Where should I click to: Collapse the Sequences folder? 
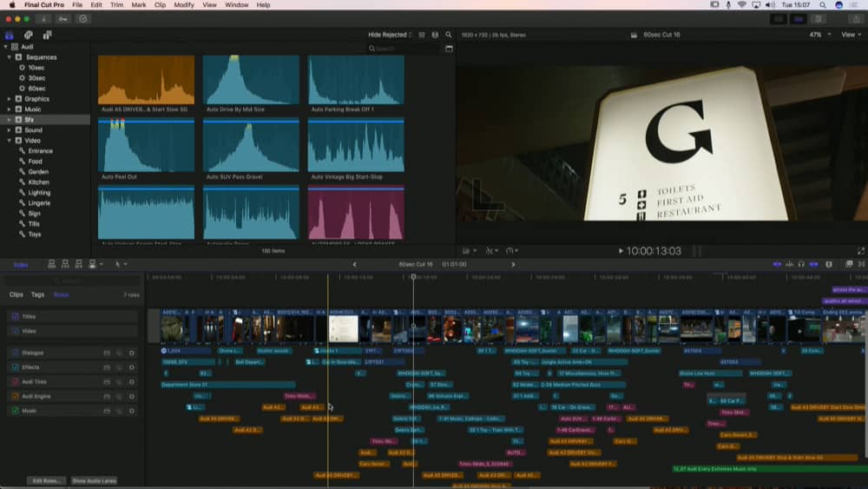tap(10, 57)
